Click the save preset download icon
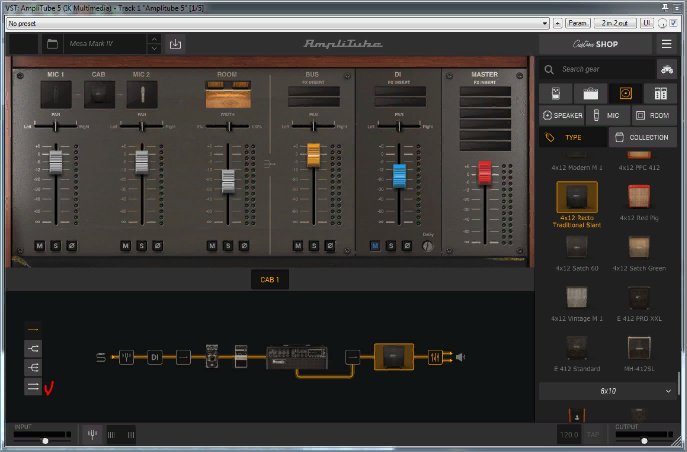 [x=175, y=44]
